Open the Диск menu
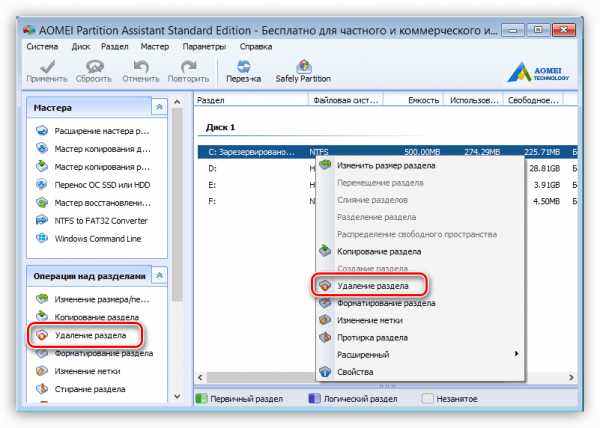The image size is (600, 428). coord(81,47)
